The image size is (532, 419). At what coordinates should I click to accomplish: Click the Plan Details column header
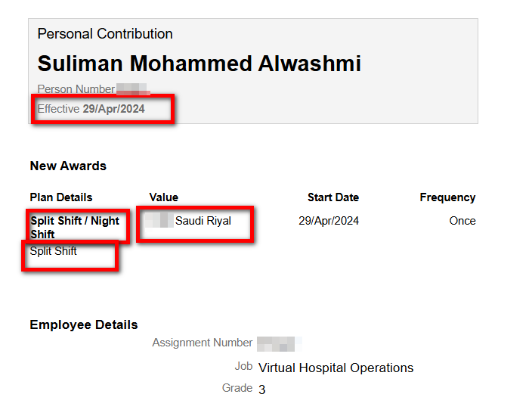pyautogui.click(x=61, y=197)
